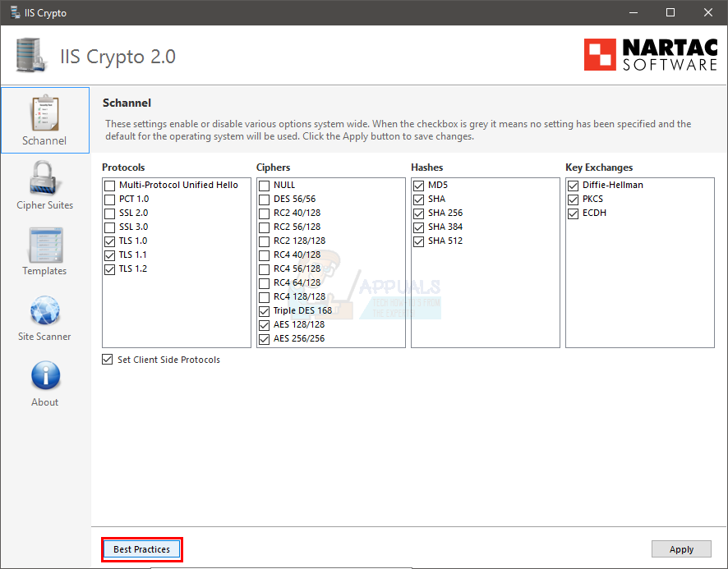Uncheck SHA 512 hash

coord(419,241)
